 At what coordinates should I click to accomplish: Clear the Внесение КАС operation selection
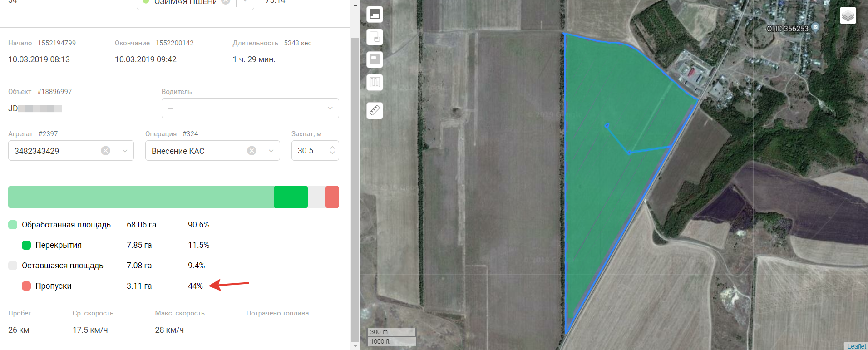click(x=252, y=151)
